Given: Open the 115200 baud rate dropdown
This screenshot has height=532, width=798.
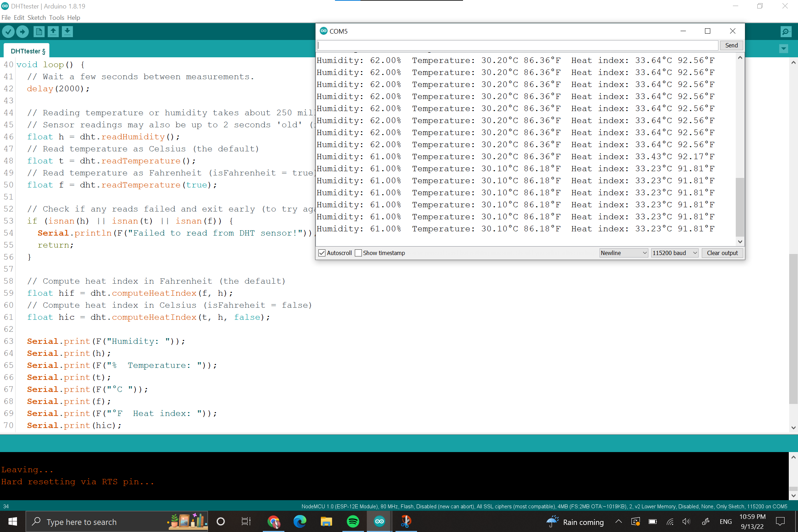Looking at the screenshot, I should point(675,253).
